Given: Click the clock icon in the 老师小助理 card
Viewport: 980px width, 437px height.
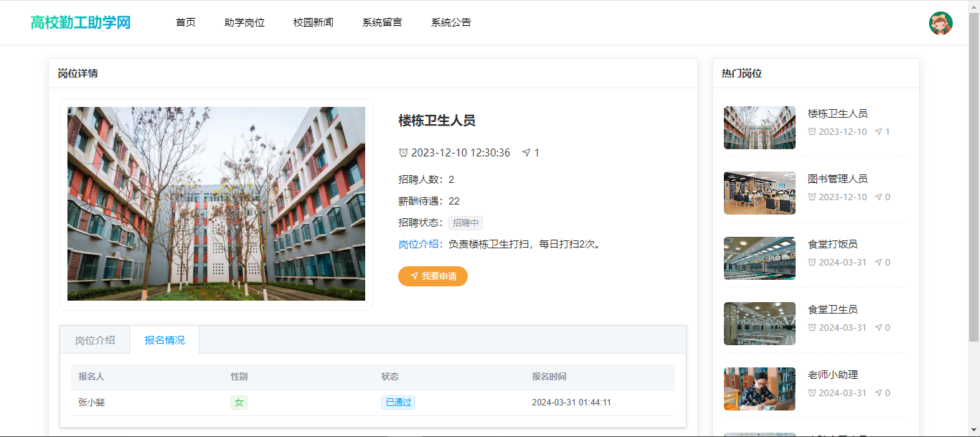Looking at the screenshot, I should pos(812,393).
